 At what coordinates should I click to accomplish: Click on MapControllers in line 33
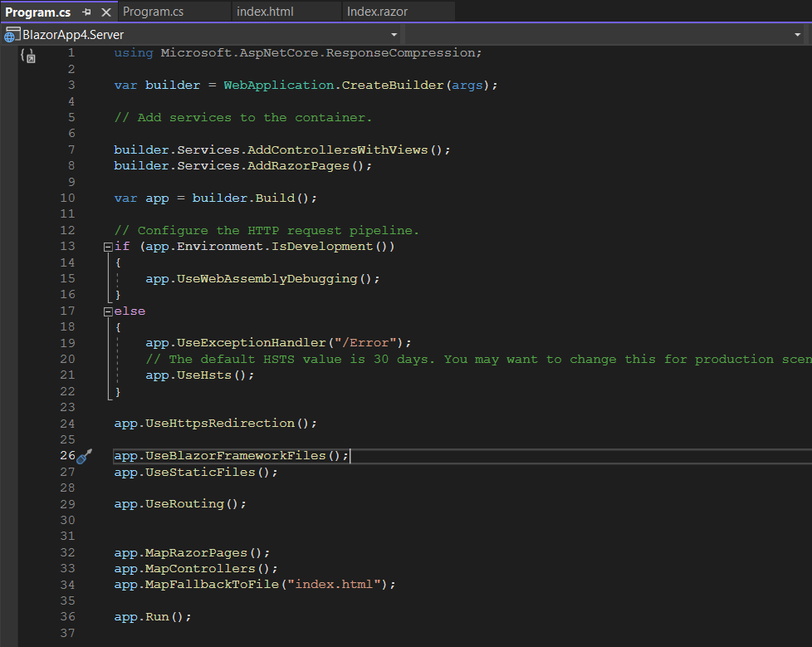pyautogui.click(x=200, y=569)
